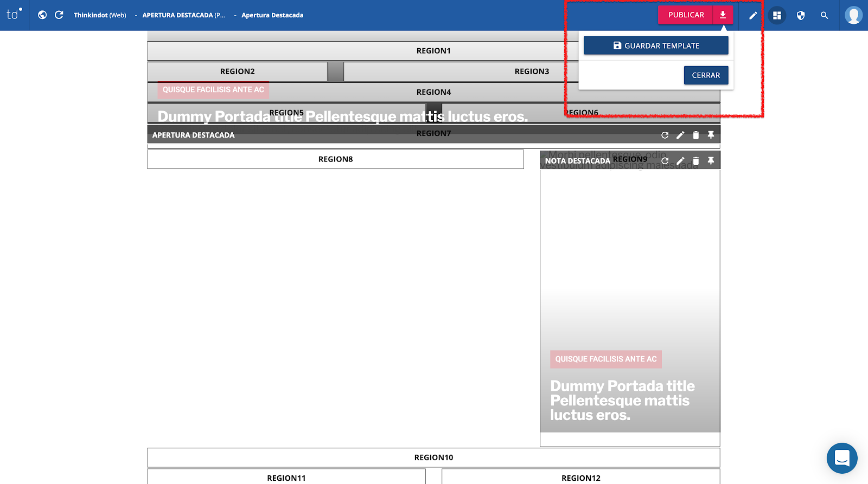Delete the Apertura Destacada module

pos(696,135)
